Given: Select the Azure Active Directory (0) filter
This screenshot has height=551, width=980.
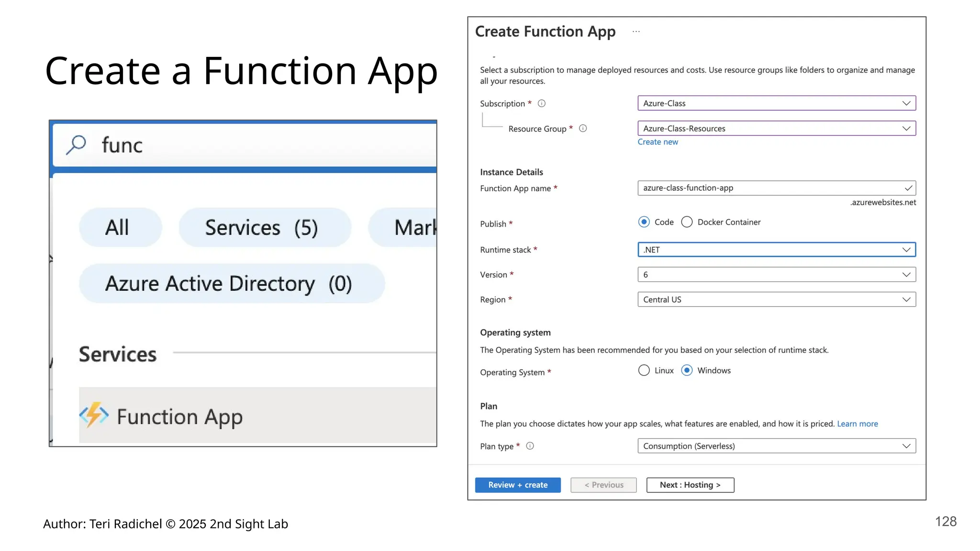Looking at the screenshot, I should (232, 283).
